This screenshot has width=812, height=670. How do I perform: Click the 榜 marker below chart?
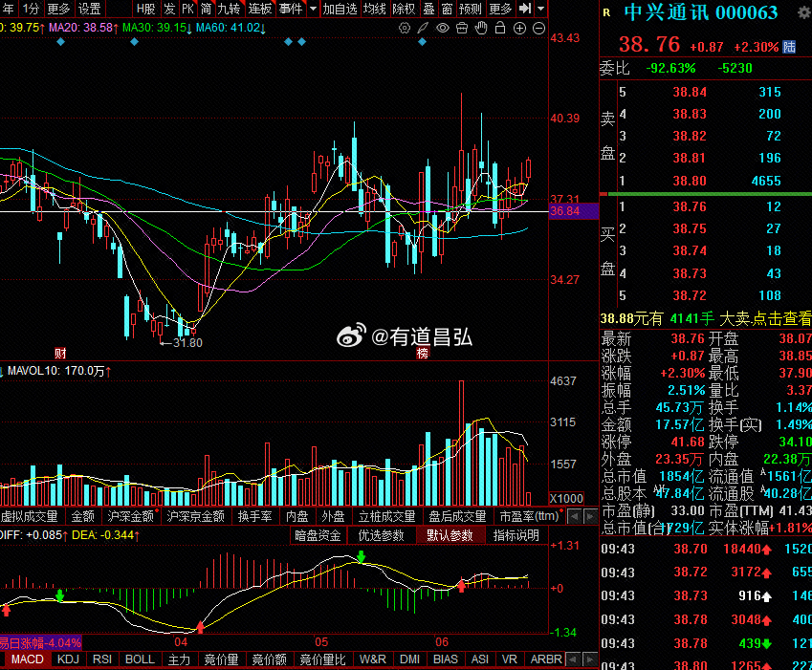pos(423,354)
